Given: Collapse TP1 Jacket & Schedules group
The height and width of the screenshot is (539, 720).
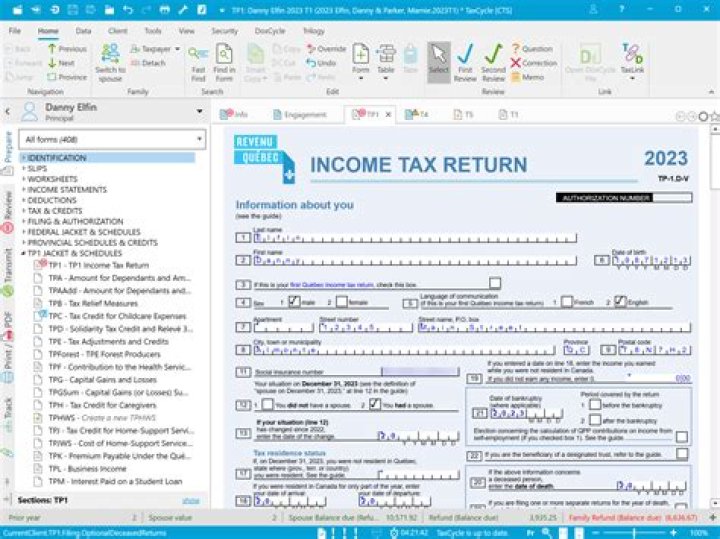Looking at the screenshot, I should [22, 254].
